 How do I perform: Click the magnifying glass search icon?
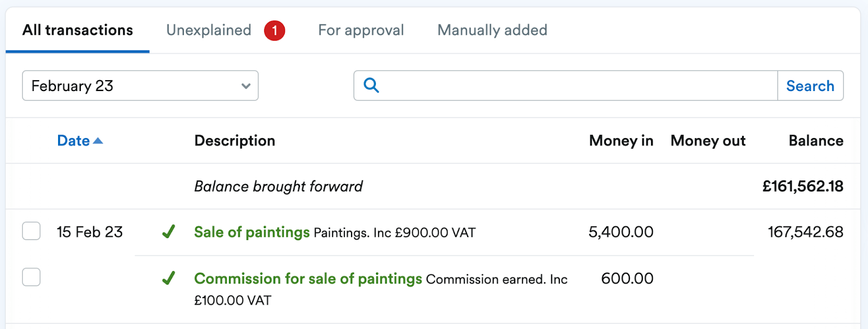(x=371, y=85)
